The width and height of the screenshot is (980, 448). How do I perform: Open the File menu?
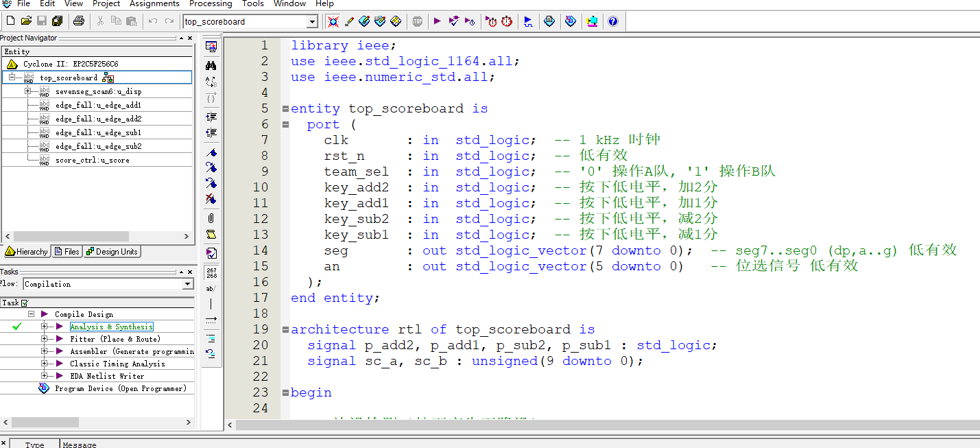[x=23, y=3]
